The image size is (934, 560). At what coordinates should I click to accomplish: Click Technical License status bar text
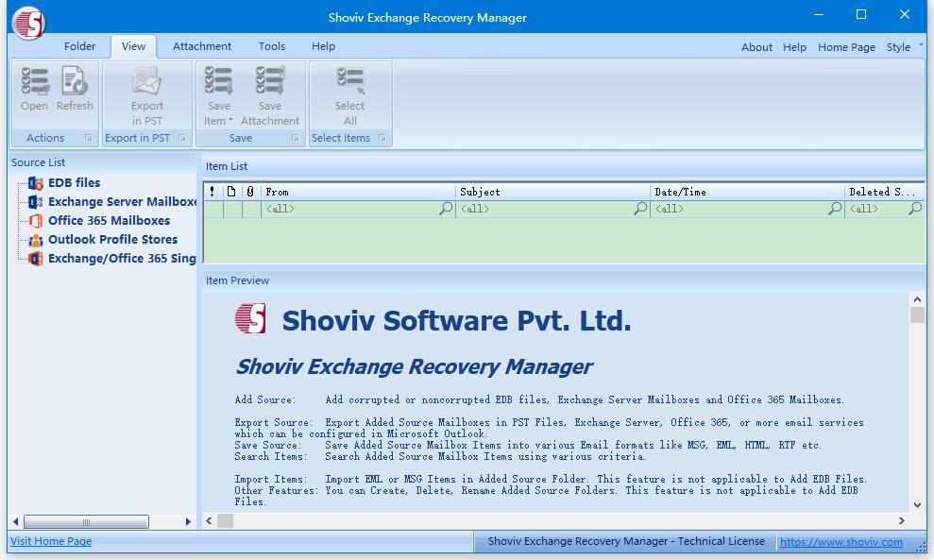(626, 541)
